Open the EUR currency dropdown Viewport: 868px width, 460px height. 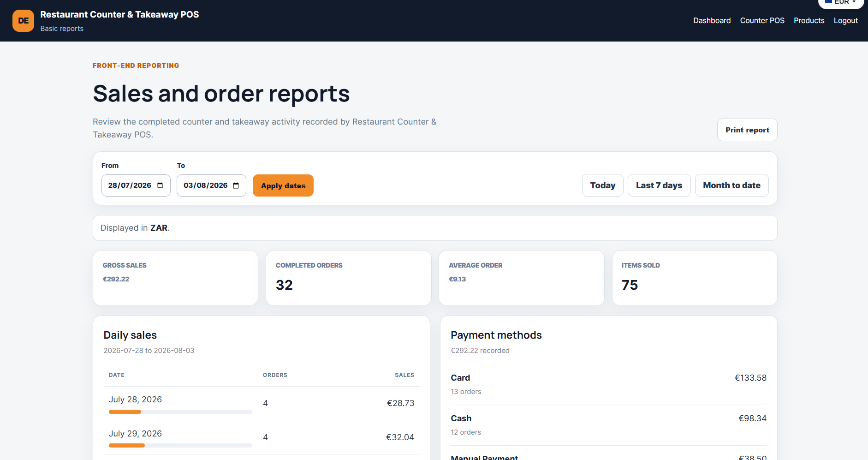[x=841, y=3]
